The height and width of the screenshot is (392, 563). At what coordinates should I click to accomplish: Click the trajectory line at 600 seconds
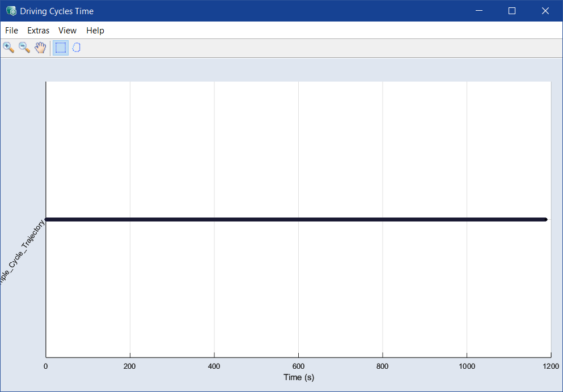coord(298,219)
